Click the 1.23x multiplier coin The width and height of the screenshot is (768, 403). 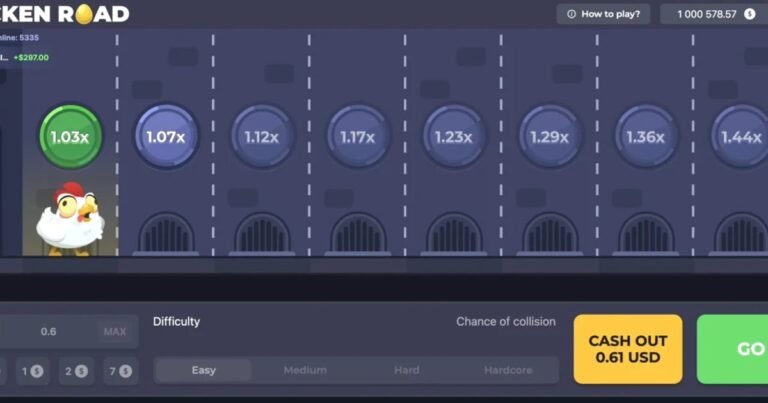pyautogui.click(x=454, y=137)
